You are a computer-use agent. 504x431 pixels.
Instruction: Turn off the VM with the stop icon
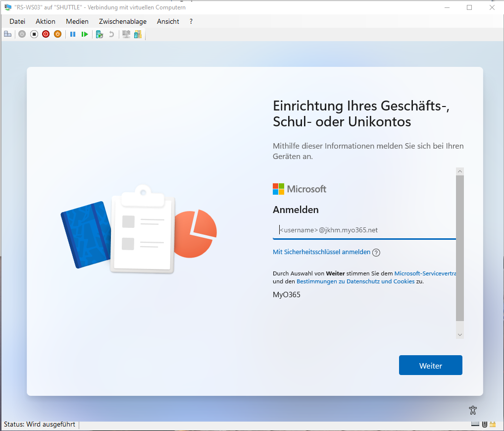(34, 34)
